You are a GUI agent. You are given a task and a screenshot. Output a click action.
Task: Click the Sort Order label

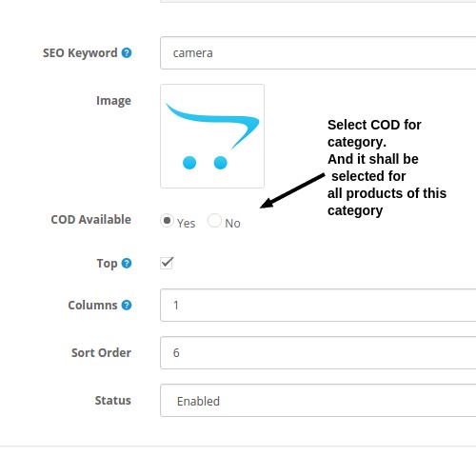pyautogui.click(x=101, y=352)
